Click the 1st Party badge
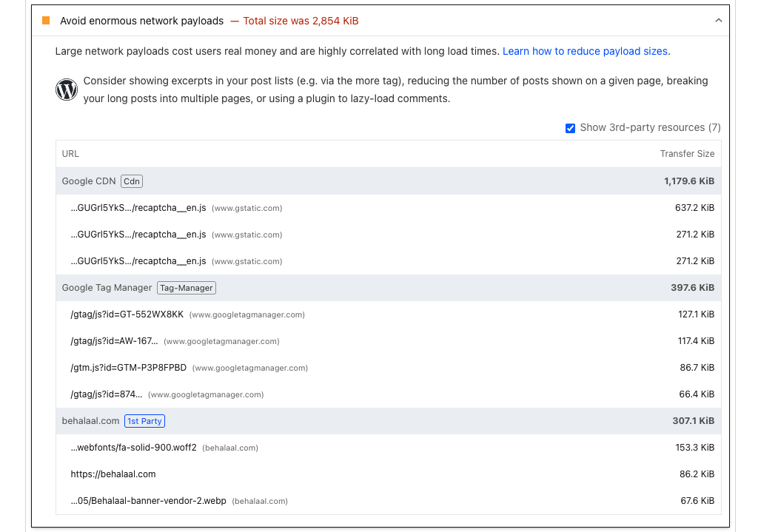The width and height of the screenshot is (758, 532). point(144,421)
